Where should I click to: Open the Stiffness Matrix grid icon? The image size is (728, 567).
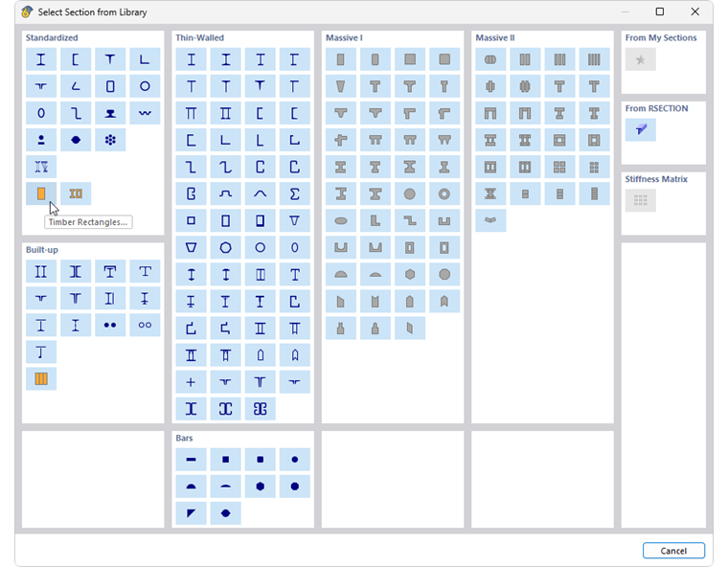click(x=640, y=200)
